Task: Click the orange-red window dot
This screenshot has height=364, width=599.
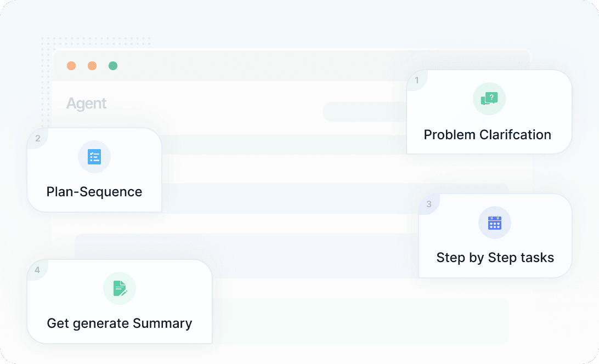Action: [x=71, y=66]
